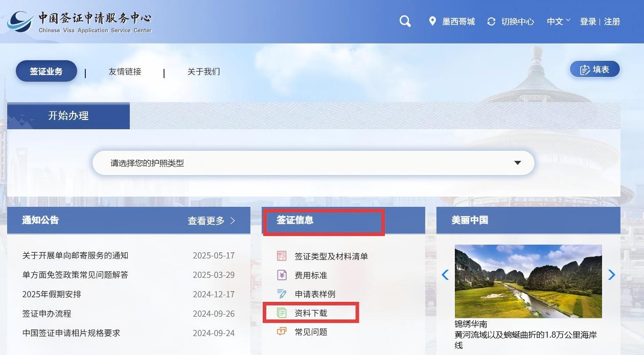Click the 常见问题 question icon
The width and height of the screenshot is (644, 355).
click(282, 332)
